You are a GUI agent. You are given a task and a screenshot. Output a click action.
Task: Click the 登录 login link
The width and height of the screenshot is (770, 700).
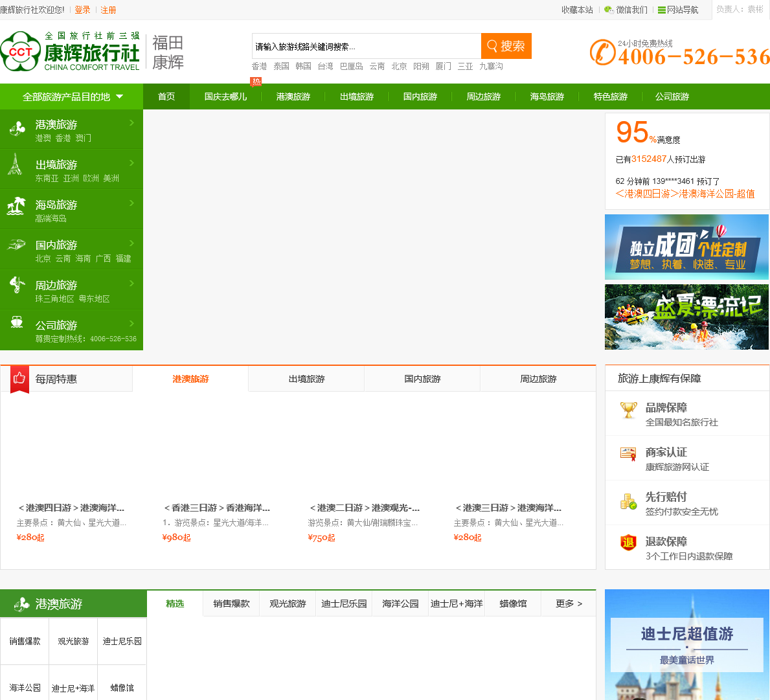[82, 10]
